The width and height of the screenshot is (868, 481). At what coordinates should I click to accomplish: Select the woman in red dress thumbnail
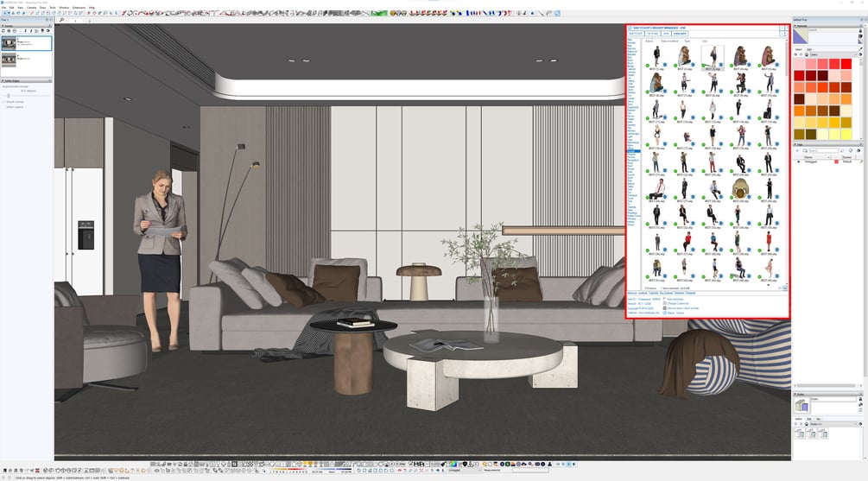[769, 242]
